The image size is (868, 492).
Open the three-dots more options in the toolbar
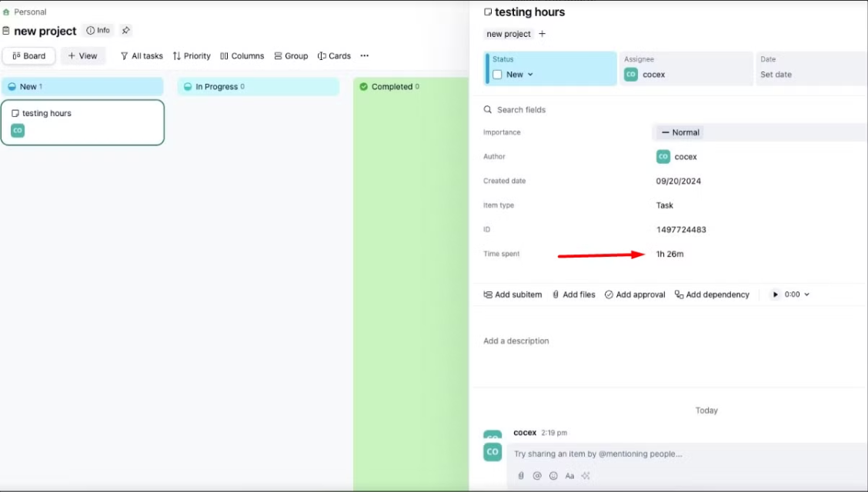click(x=365, y=56)
